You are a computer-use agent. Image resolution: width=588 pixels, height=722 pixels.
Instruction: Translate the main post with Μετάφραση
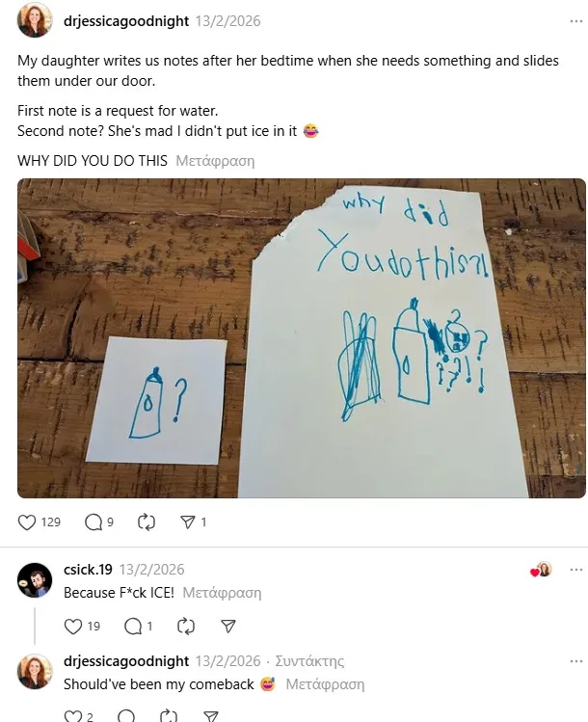pos(215,161)
